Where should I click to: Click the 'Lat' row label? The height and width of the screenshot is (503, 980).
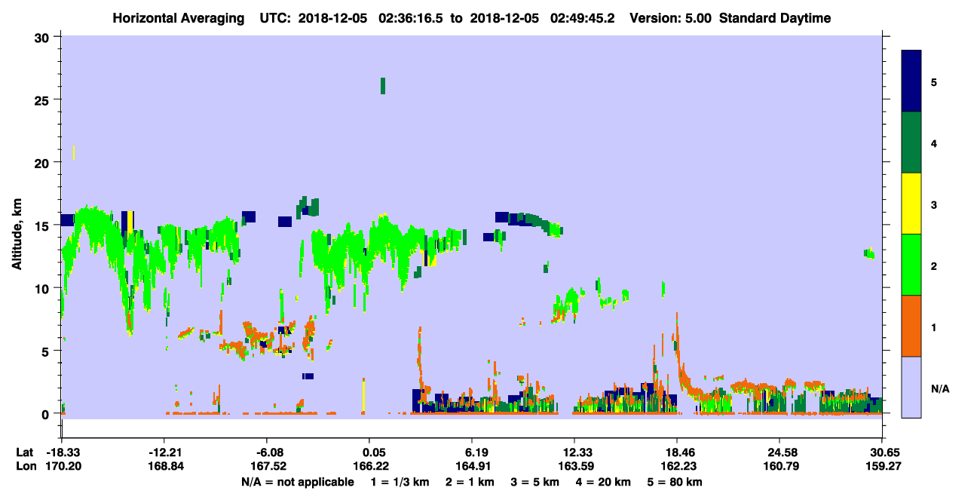coord(24,452)
